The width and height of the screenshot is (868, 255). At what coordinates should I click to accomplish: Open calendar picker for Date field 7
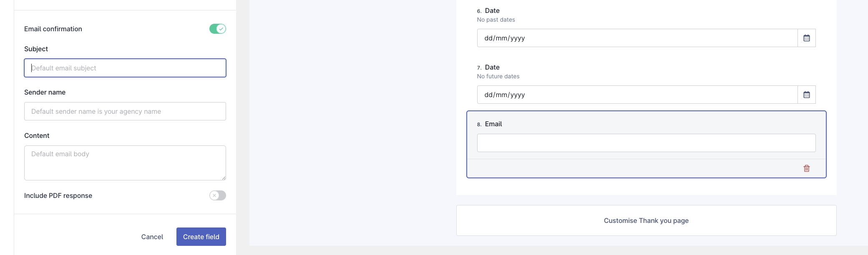click(807, 94)
